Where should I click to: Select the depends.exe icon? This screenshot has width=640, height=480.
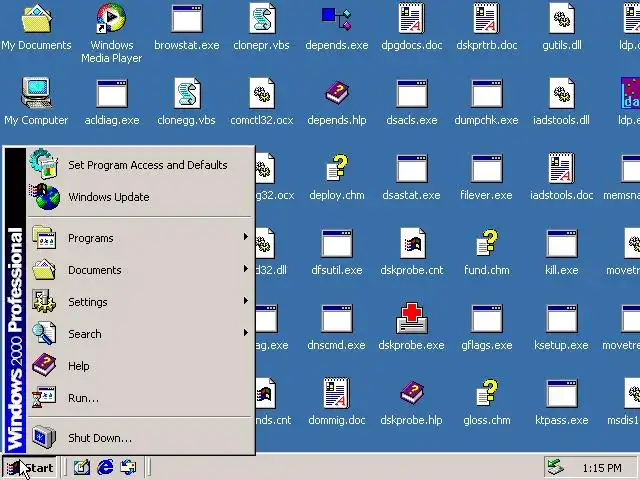(x=336, y=19)
